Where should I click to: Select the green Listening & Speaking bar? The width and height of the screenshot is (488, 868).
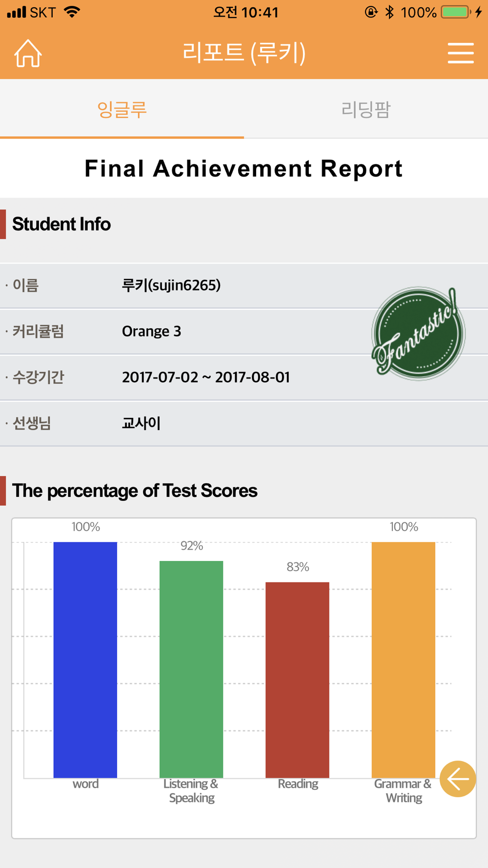(191, 669)
